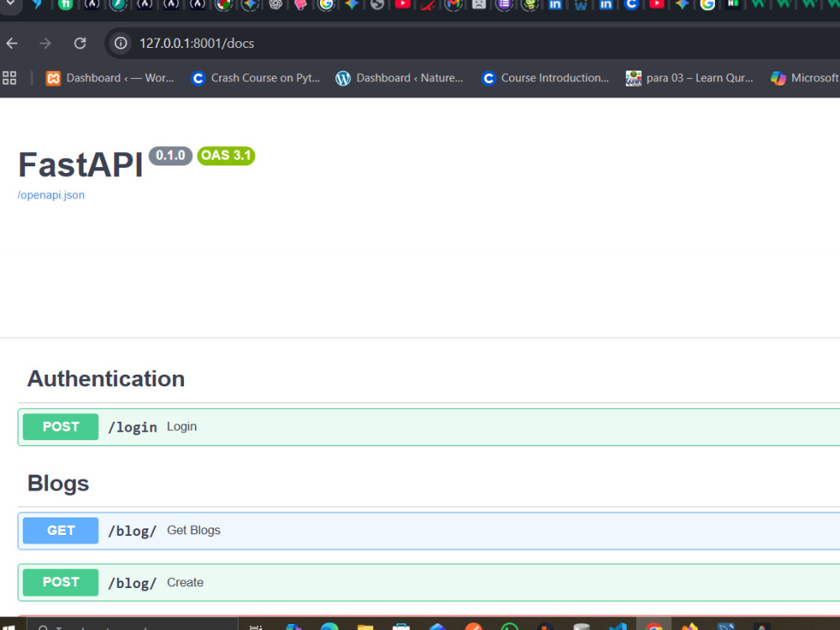Collapse the Authentication section
840x630 pixels.
click(106, 379)
